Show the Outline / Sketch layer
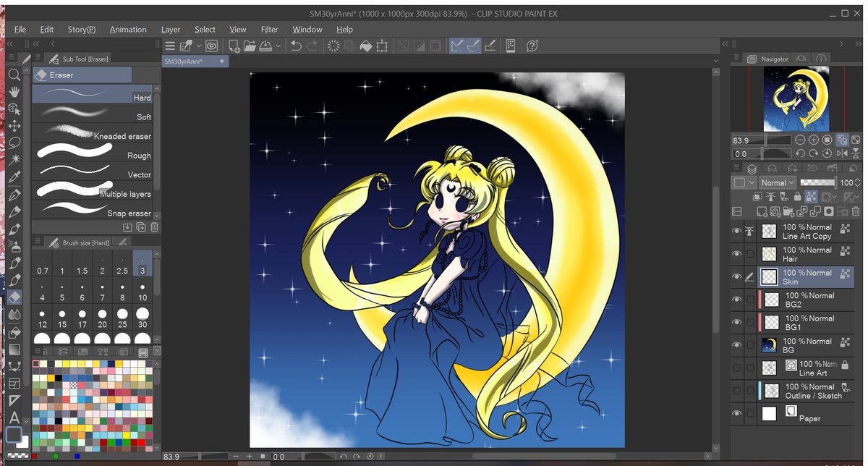The image size is (868, 466). 737,391
